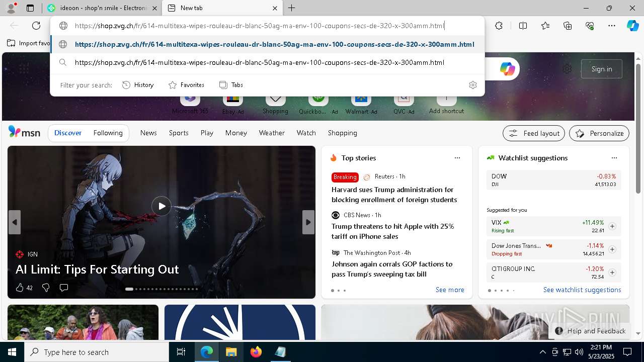
Task: Close the New tab tab
Action: tap(275, 8)
